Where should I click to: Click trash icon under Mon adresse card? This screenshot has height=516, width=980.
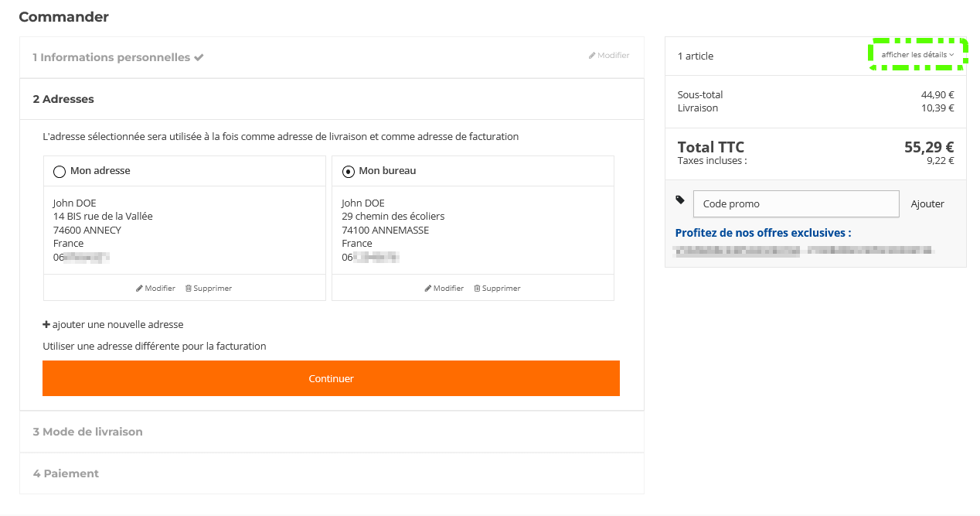189,289
